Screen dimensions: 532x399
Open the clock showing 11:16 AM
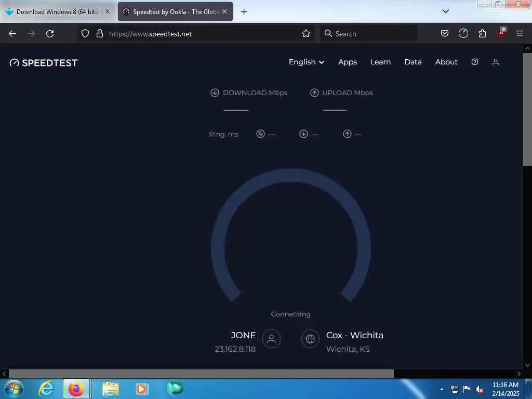coord(505,389)
